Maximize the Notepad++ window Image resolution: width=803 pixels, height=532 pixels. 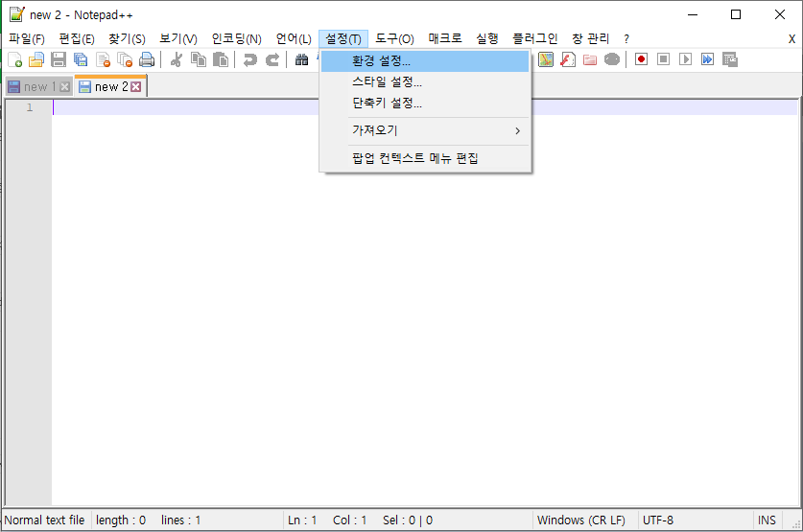point(736,14)
